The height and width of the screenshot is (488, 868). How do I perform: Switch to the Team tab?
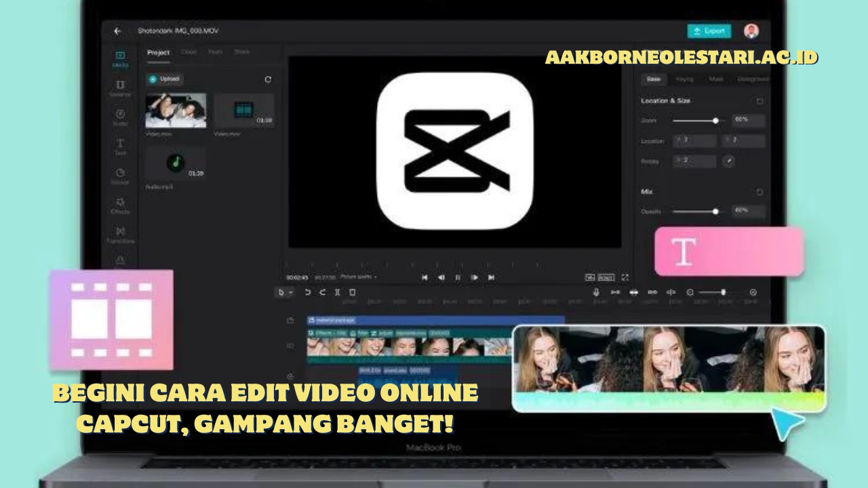(x=216, y=52)
